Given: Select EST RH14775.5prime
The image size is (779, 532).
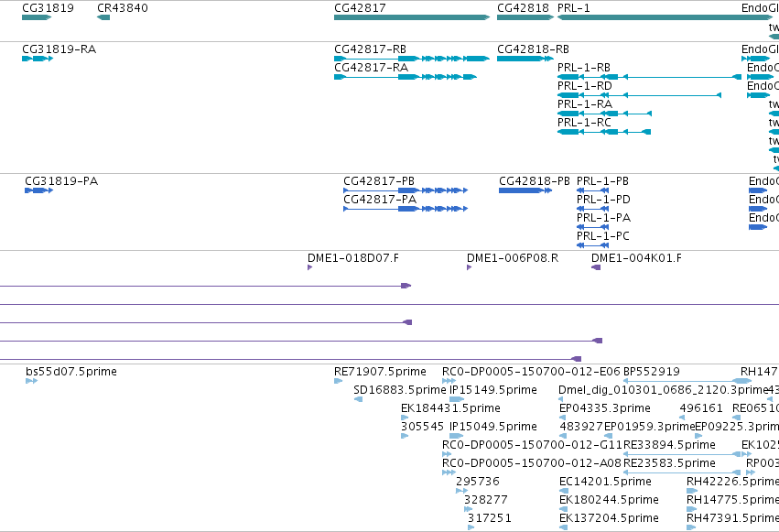Looking at the screenshot, I should (732, 501).
